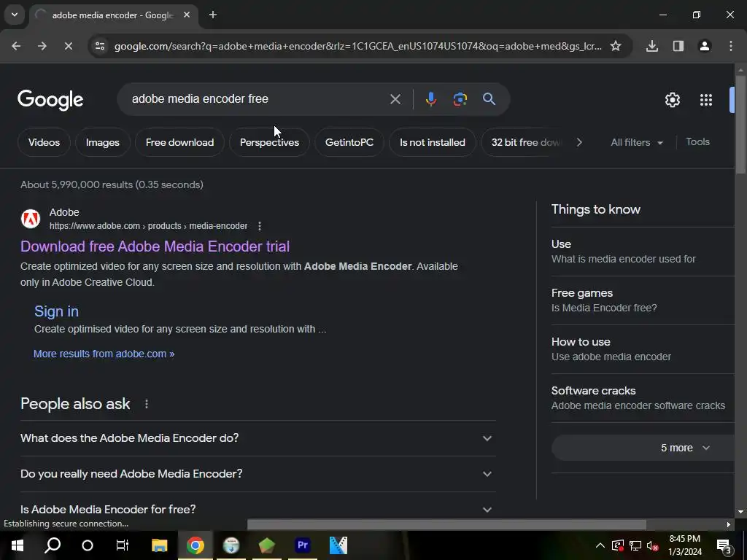
Task: Click the vertical scrollbar thumb
Action: point(741,125)
